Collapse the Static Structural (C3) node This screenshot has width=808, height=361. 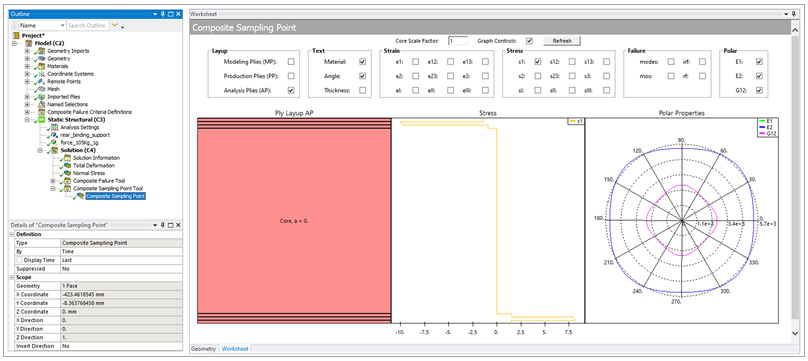click(27, 119)
